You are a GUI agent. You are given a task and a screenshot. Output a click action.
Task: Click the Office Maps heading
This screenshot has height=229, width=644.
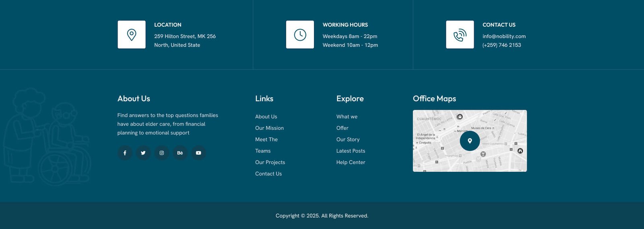(x=434, y=99)
